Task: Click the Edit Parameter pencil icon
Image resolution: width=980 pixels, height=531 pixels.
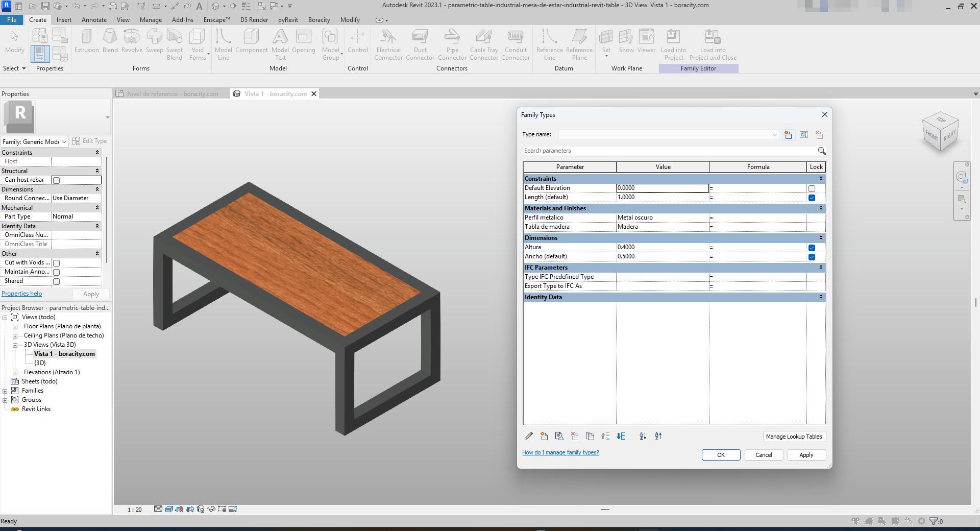Action: [529, 436]
